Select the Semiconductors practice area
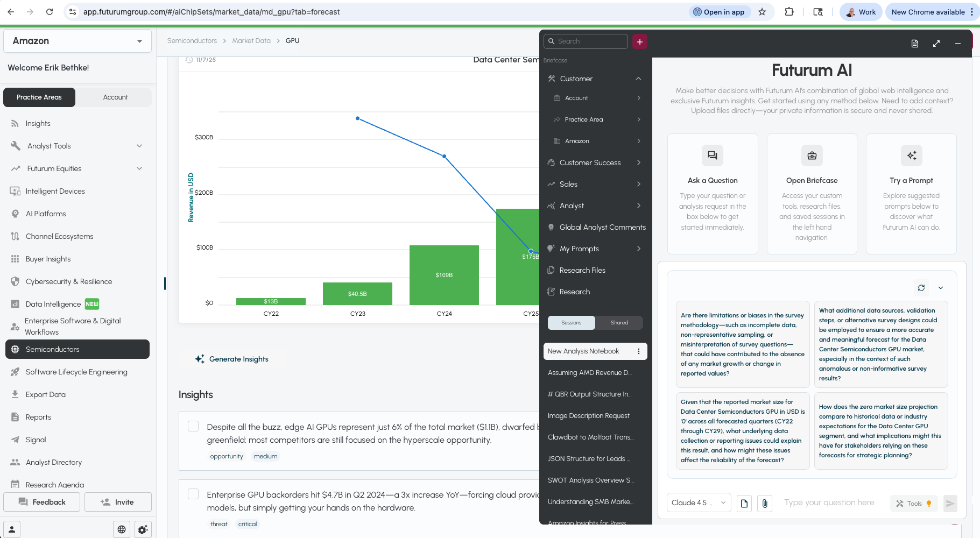The image size is (980, 538). click(77, 349)
